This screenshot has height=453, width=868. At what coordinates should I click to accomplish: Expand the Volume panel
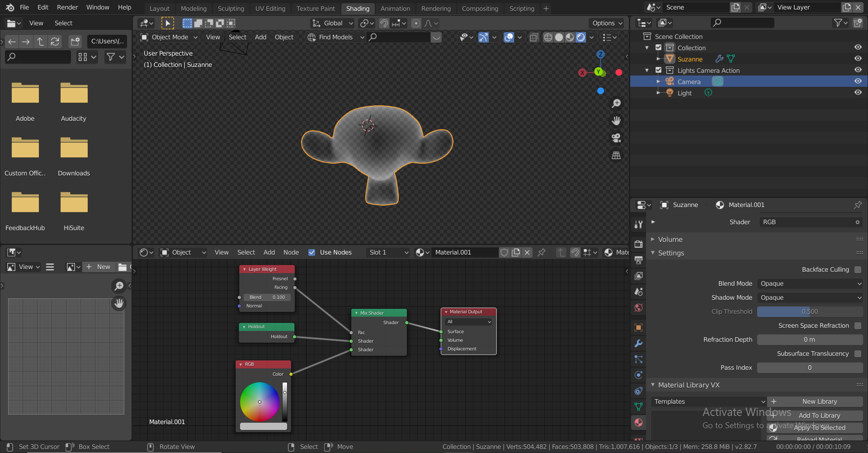(670, 239)
